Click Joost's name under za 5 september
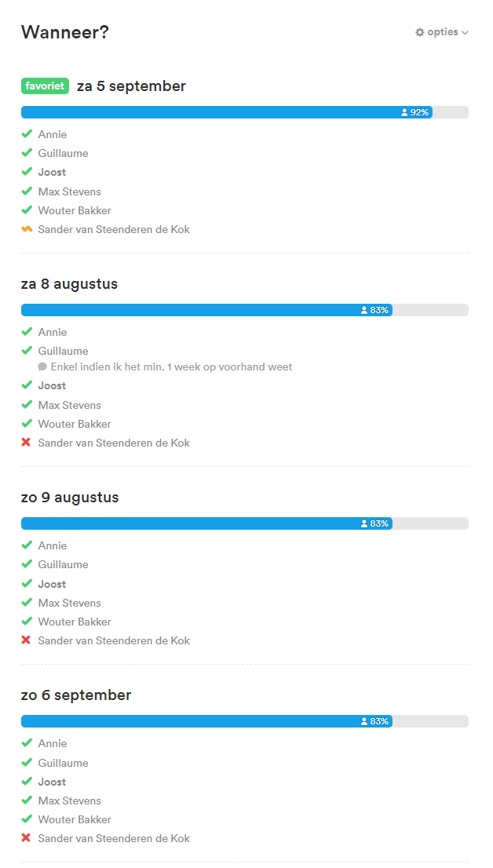Viewport: 493px width, 868px height. [52, 172]
